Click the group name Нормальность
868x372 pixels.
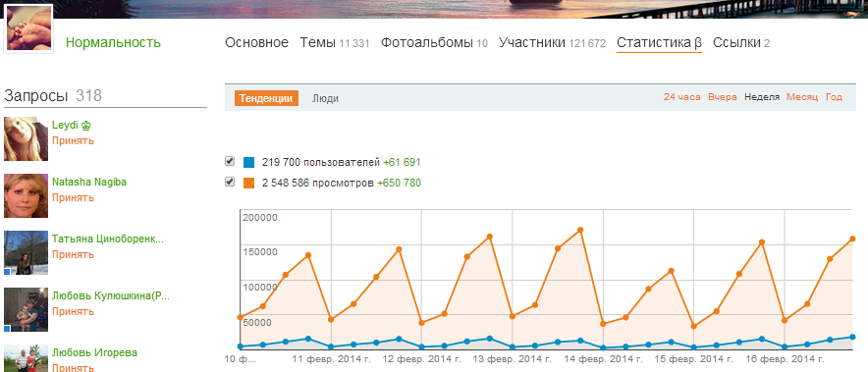tap(114, 42)
